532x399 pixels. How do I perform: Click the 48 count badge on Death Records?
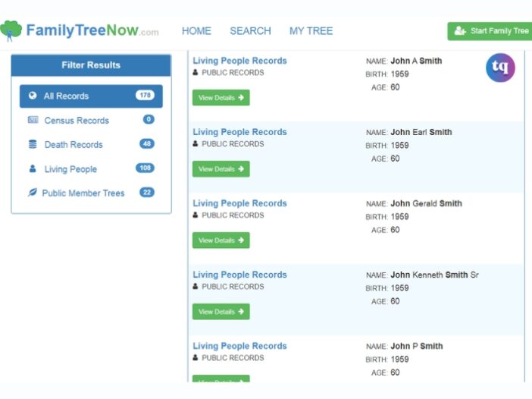pos(147,143)
